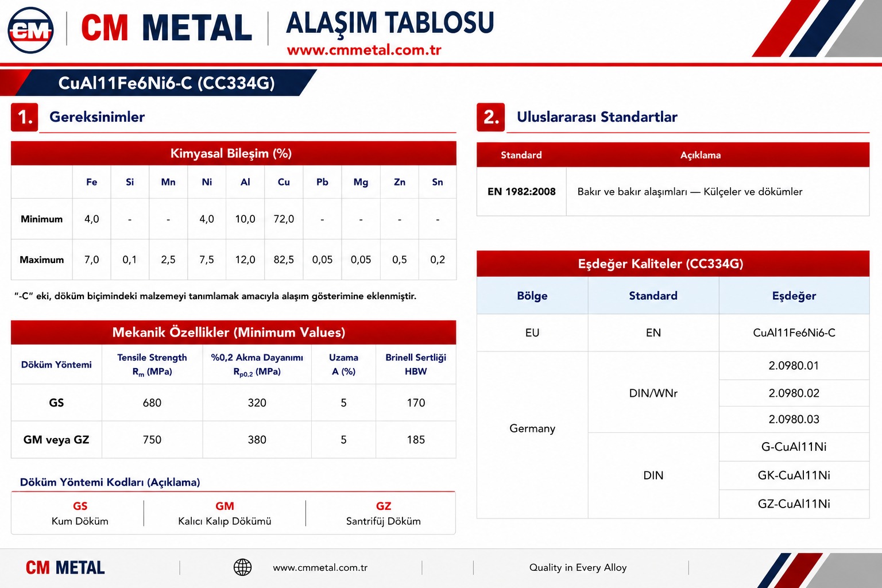Open the footer www.cmmetal.com.tr link
The image size is (882, 588).
coord(320,568)
